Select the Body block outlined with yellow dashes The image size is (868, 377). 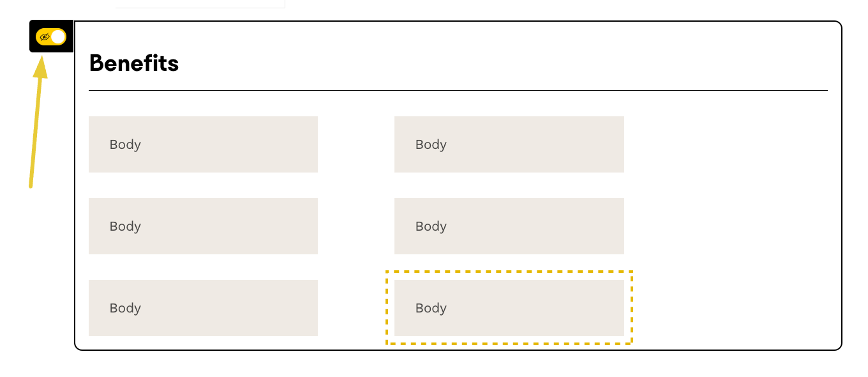tap(509, 308)
